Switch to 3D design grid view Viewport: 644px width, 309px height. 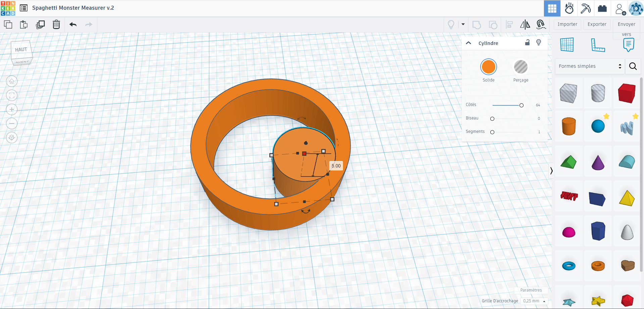[x=552, y=8]
